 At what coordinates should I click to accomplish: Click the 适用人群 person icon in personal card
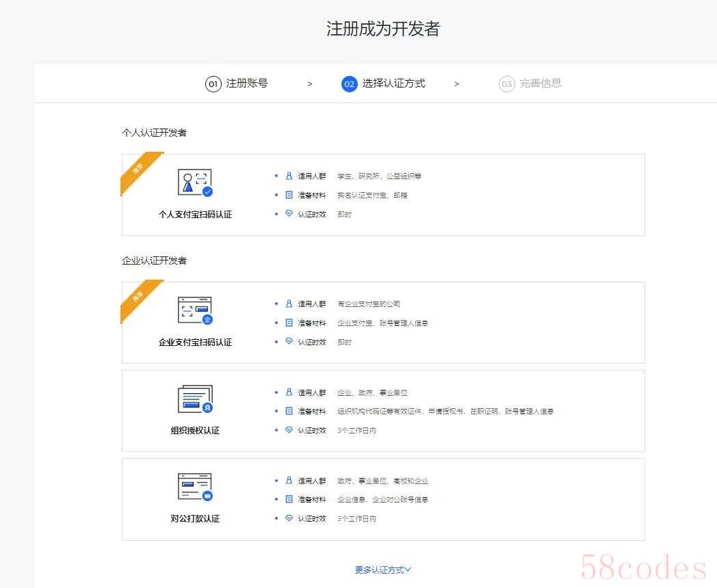[289, 176]
